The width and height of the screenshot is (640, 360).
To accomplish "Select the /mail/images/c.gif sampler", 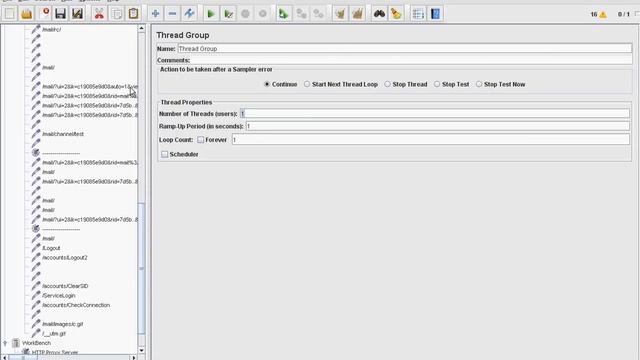I will tap(62, 324).
